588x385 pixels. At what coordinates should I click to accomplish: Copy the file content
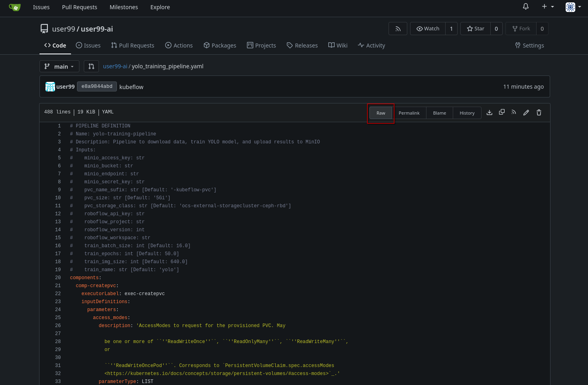pyautogui.click(x=502, y=113)
